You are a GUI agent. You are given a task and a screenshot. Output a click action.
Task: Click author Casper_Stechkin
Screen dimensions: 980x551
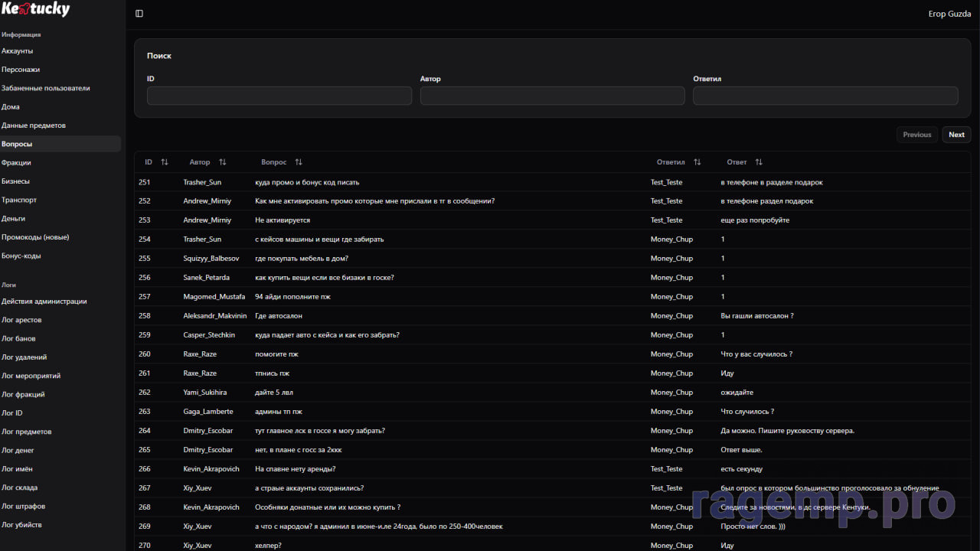209,335
